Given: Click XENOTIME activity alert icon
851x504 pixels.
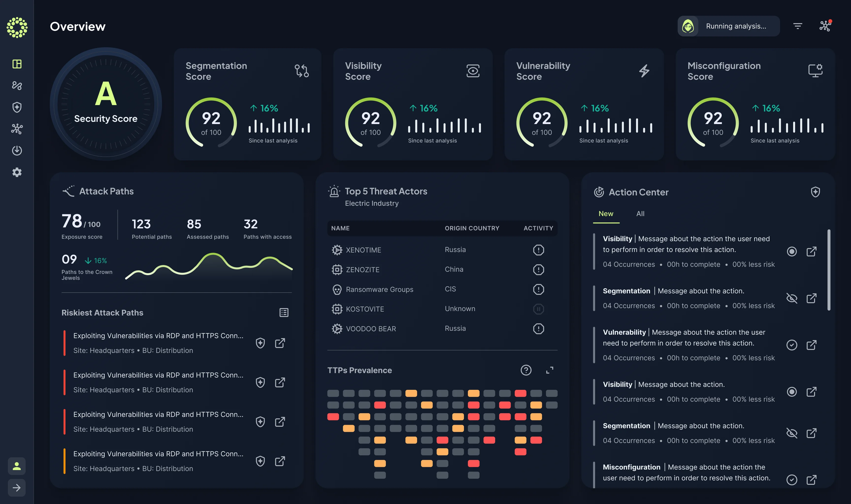Looking at the screenshot, I should tap(539, 250).
